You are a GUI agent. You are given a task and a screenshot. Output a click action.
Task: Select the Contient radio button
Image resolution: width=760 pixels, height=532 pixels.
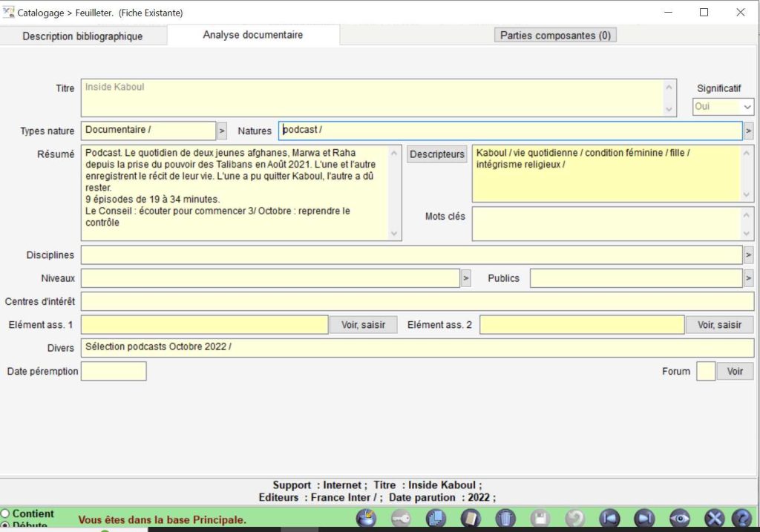pos(5,513)
